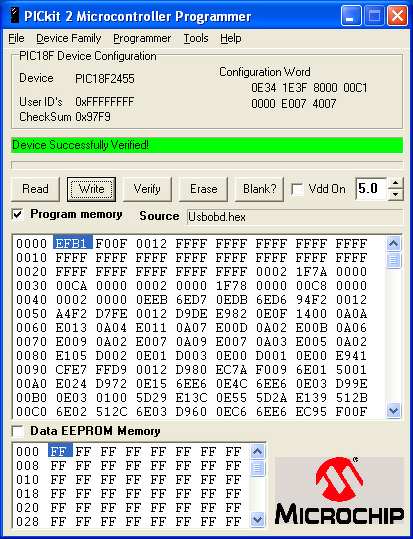Click the configuration word 1E3F
Image resolution: width=413 pixels, height=539 pixels.
294,88
